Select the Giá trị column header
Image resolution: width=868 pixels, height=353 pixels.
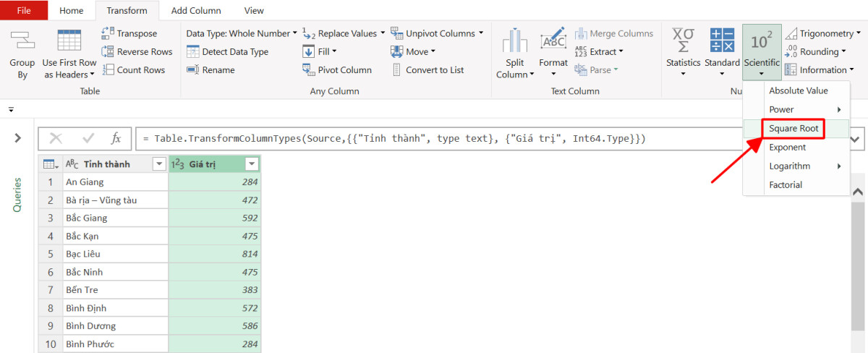point(214,163)
